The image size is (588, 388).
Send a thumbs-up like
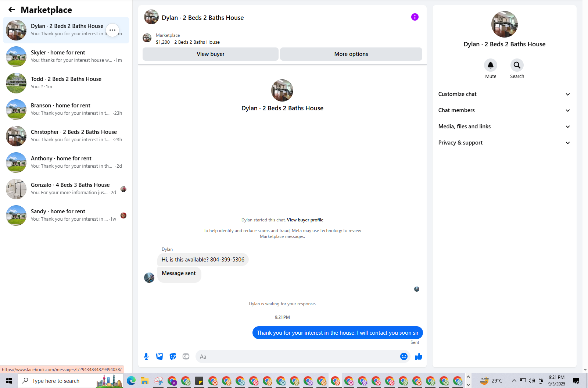point(419,356)
